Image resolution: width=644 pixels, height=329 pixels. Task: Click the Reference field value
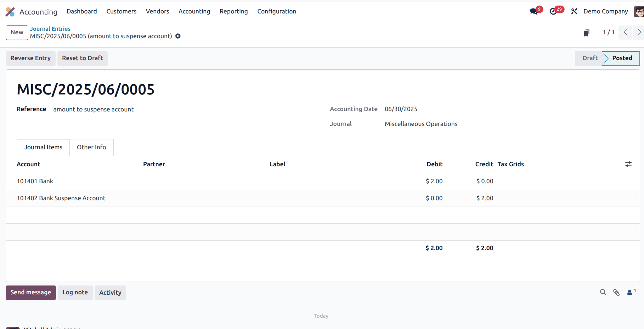(94, 109)
